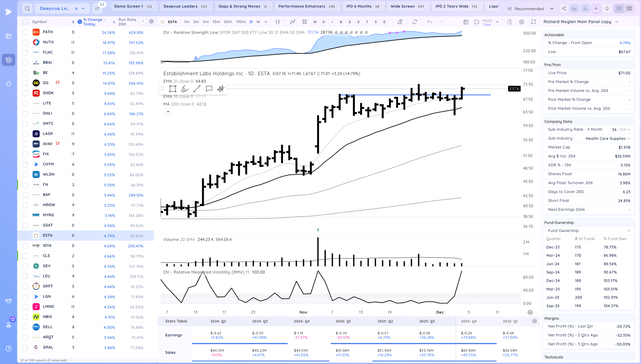Screen dimensions: 641x364
Task: Open the IPO 6 Months tab
Action: click(363, 7)
